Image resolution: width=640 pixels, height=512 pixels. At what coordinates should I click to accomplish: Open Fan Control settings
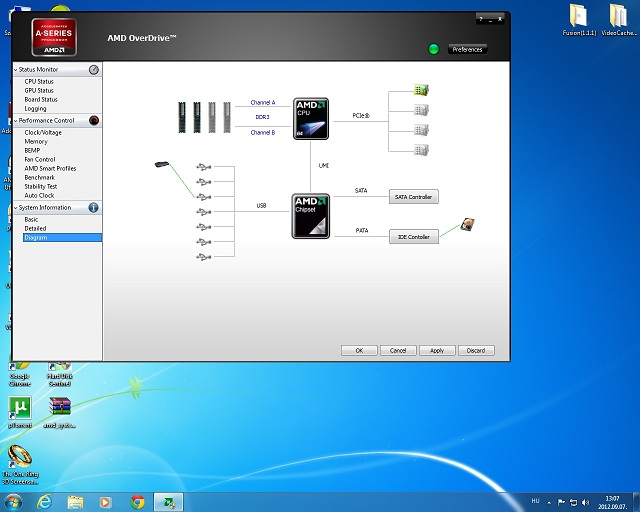click(40, 160)
